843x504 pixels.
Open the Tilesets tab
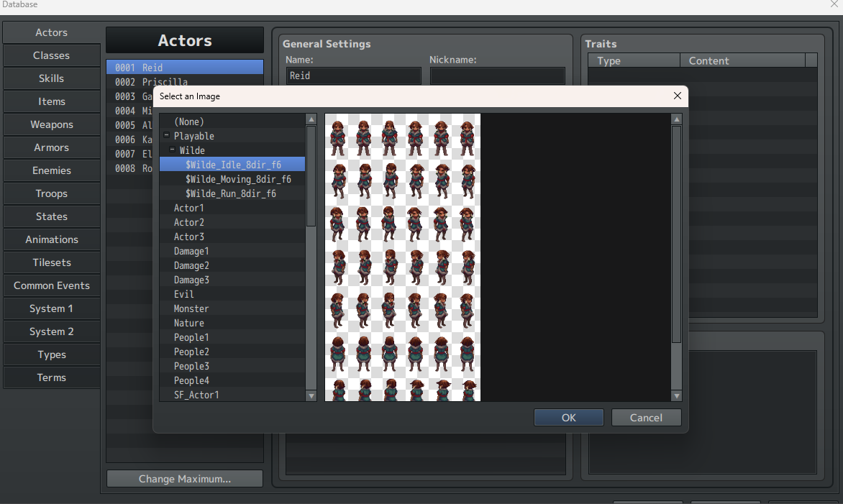coord(52,262)
